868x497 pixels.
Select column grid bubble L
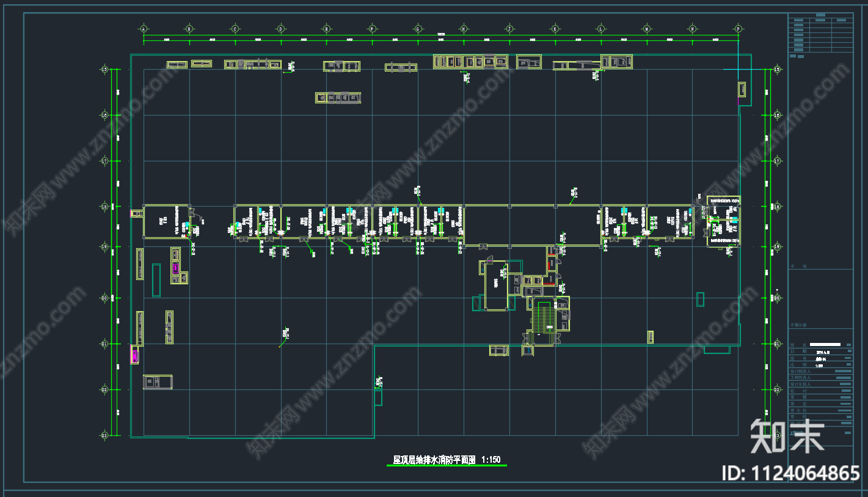[x=601, y=29]
